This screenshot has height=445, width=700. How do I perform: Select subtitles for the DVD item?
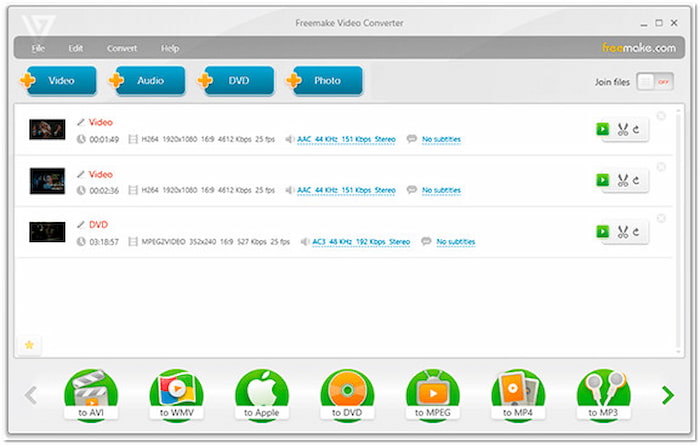pos(455,242)
